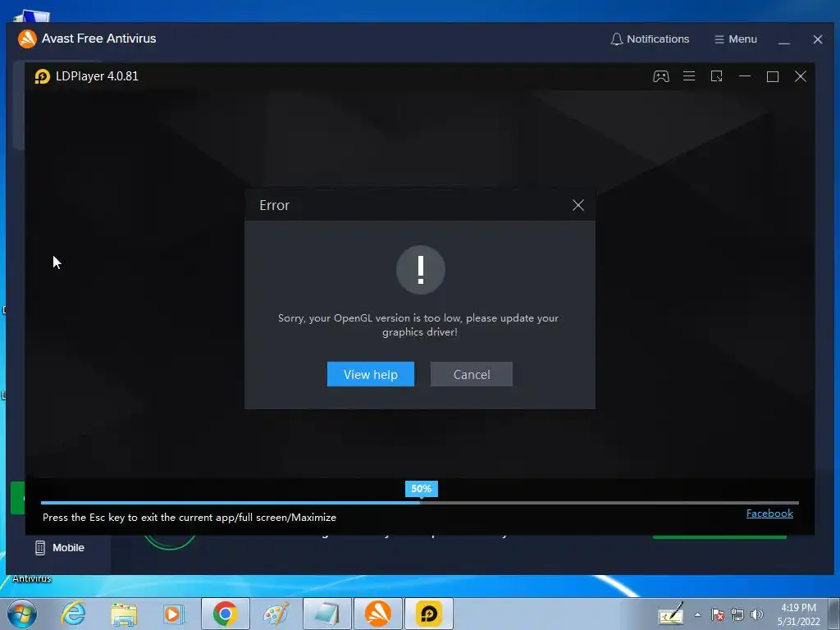The image size is (840, 630).
Task: Open LDPlayer hamburger menu icon
Action: coord(689,76)
